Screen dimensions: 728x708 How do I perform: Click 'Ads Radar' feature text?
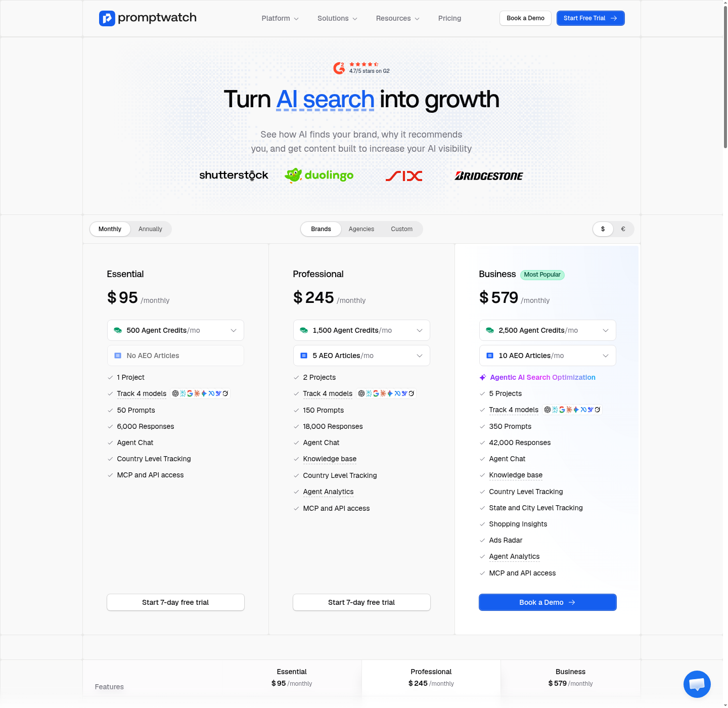pyautogui.click(x=506, y=540)
